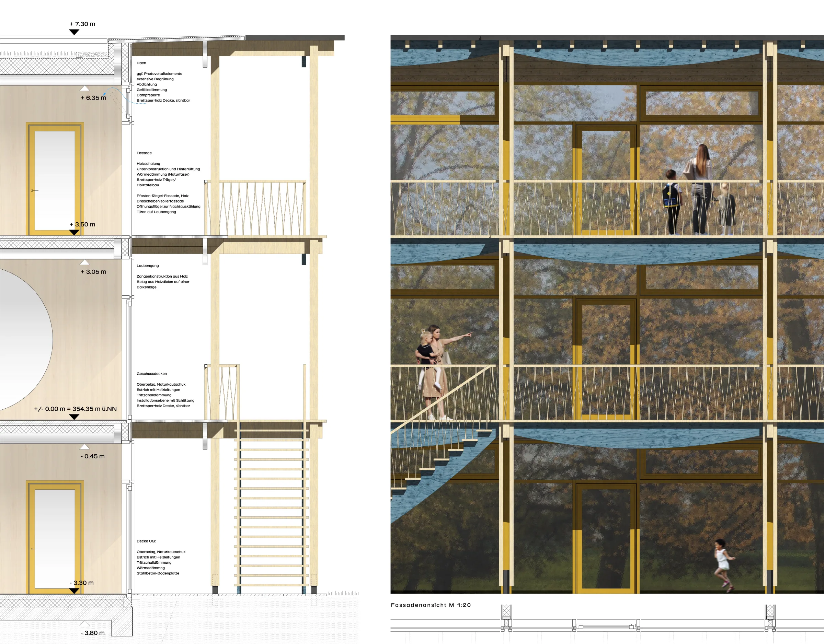
Task: Click the Dach heading text
Action: (141, 63)
